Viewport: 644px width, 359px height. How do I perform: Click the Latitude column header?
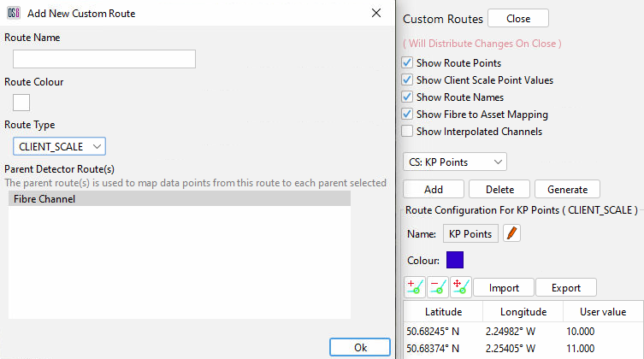coord(443,312)
